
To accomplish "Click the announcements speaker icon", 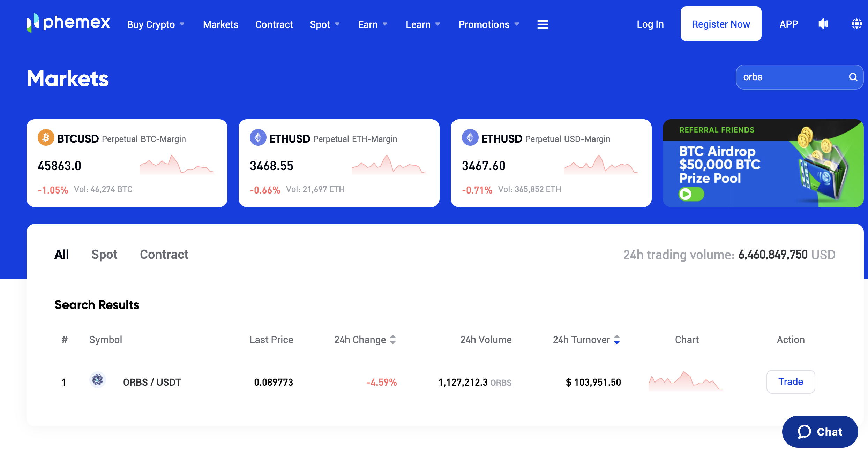I will coord(823,24).
